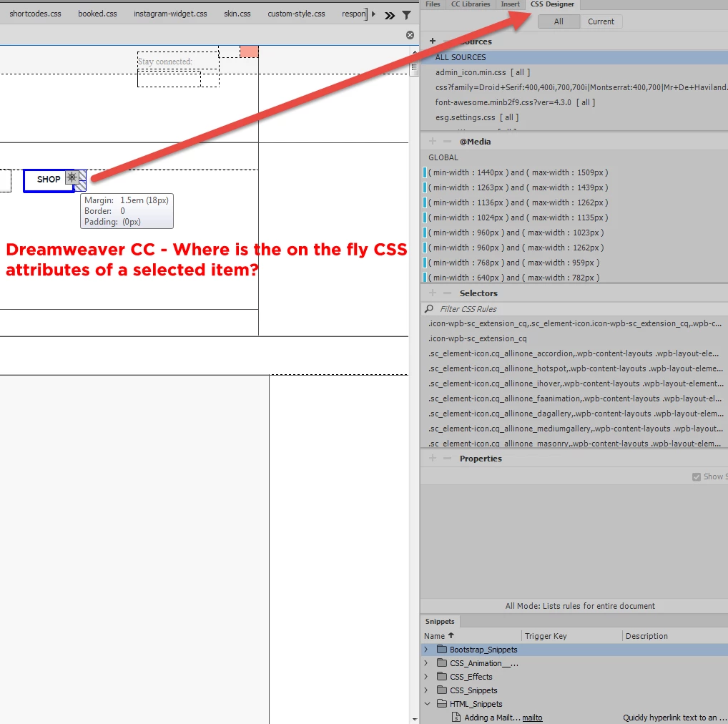Open the instagram-widget.css file tab
The height and width of the screenshot is (724, 728).
click(170, 14)
